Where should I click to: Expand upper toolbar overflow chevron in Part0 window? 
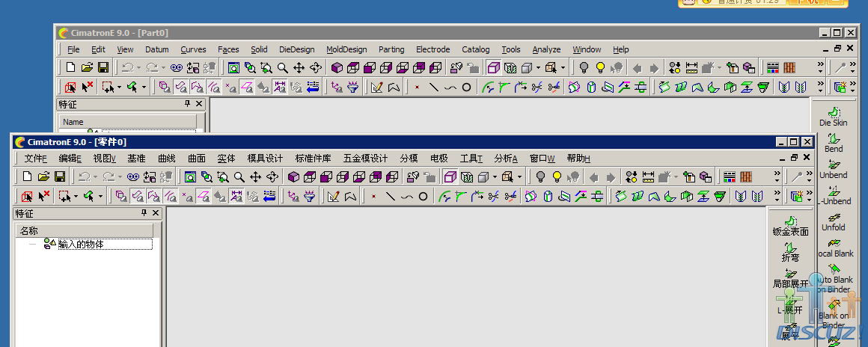pyautogui.click(x=820, y=67)
